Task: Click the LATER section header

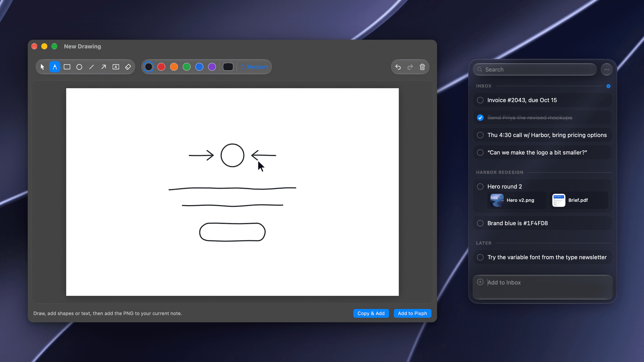Action: coord(484,243)
